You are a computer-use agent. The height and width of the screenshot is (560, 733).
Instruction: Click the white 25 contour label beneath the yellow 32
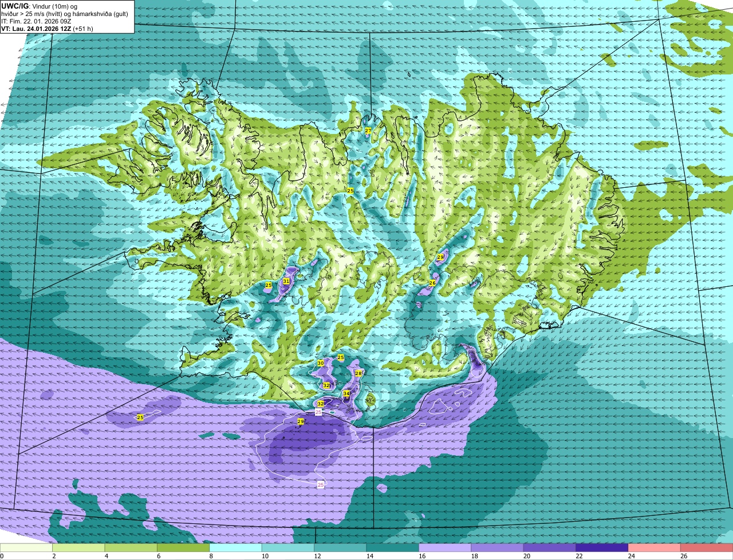pos(318,412)
